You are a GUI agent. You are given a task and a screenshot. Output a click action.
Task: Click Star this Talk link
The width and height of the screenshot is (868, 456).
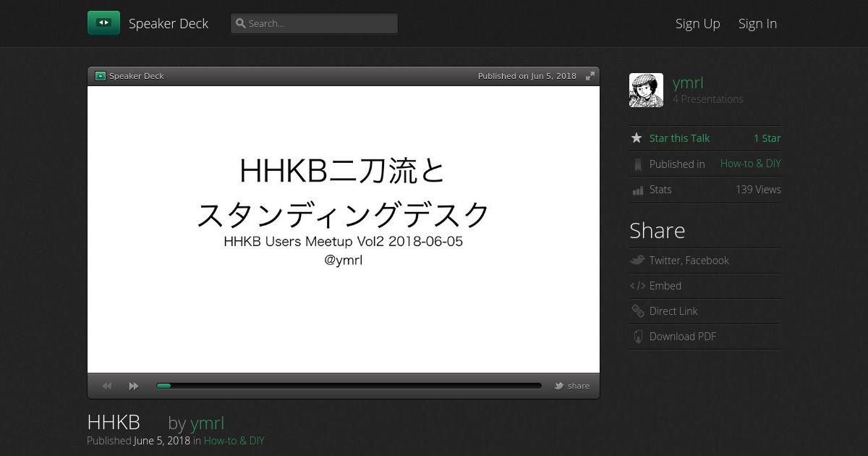click(x=679, y=138)
